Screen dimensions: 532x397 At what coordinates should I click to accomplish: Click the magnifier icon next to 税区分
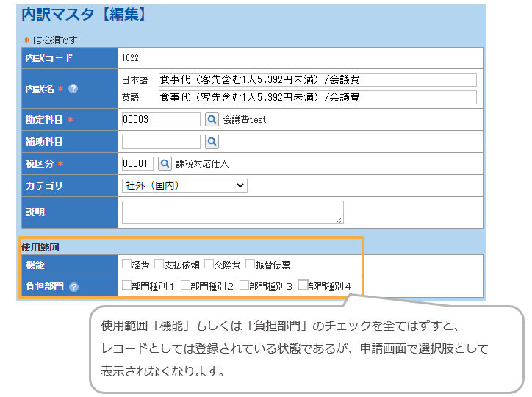(x=165, y=163)
